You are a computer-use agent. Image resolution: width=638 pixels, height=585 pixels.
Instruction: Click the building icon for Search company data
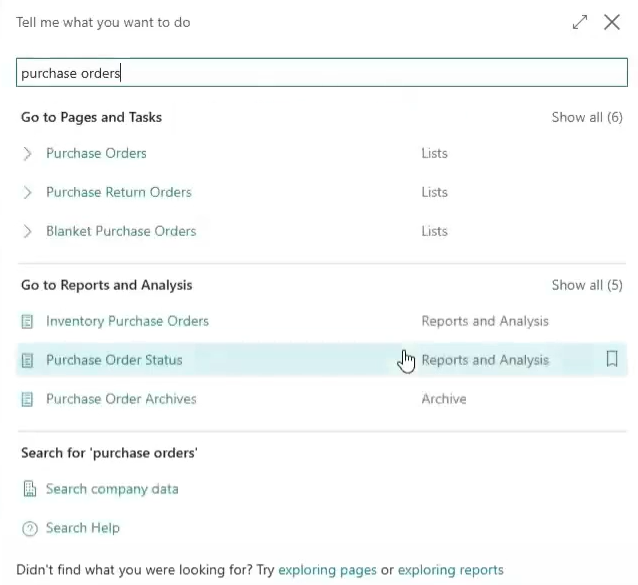point(29,489)
